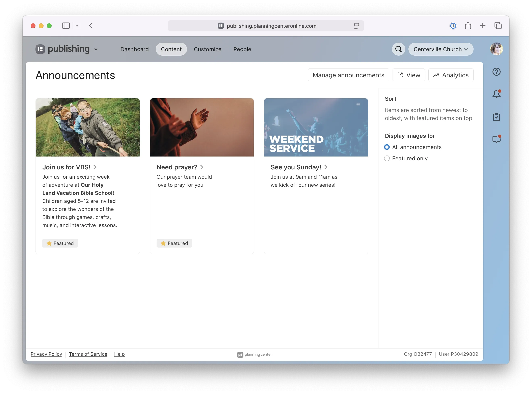Expand the Centerville Church dropdown
Screen dimensions: 532x394
point(441,49)
